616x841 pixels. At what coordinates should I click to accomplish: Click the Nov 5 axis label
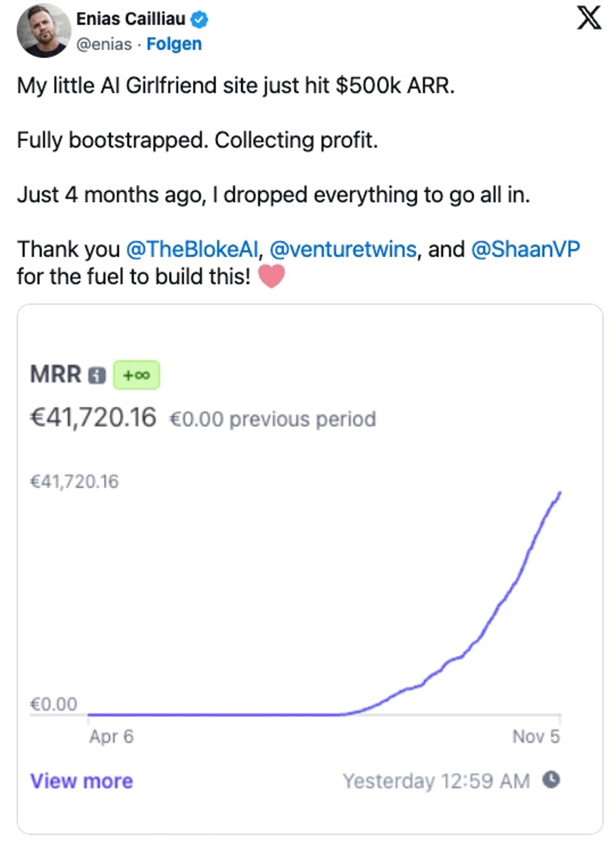pos(536,736)
